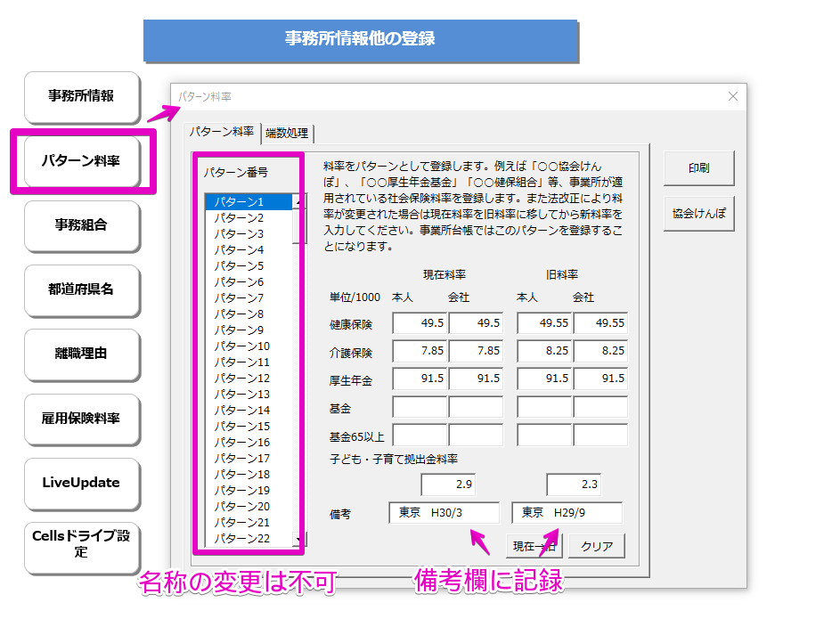Viewport: 840px width, 619px height.
Task: Choose パターン20 in pattern number list
Action: tap(241, 507)
